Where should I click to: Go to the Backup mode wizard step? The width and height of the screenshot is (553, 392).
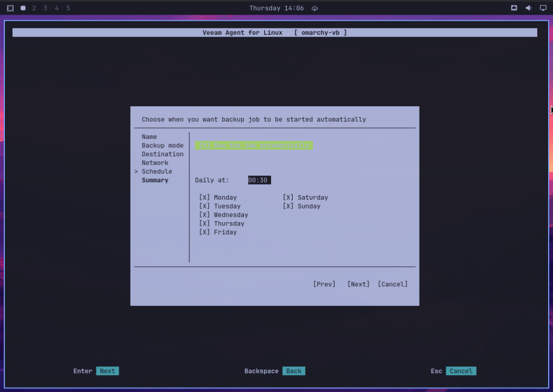tap(163, 145)
